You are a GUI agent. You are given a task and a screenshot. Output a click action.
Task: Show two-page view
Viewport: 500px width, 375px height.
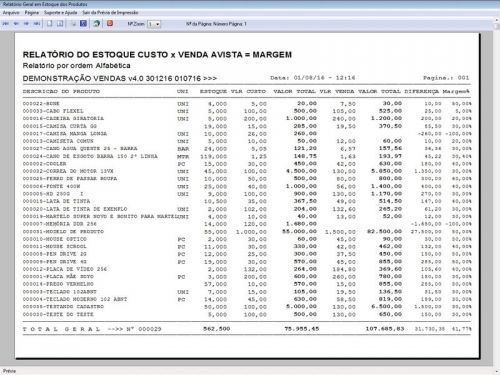tap(60, 24)
